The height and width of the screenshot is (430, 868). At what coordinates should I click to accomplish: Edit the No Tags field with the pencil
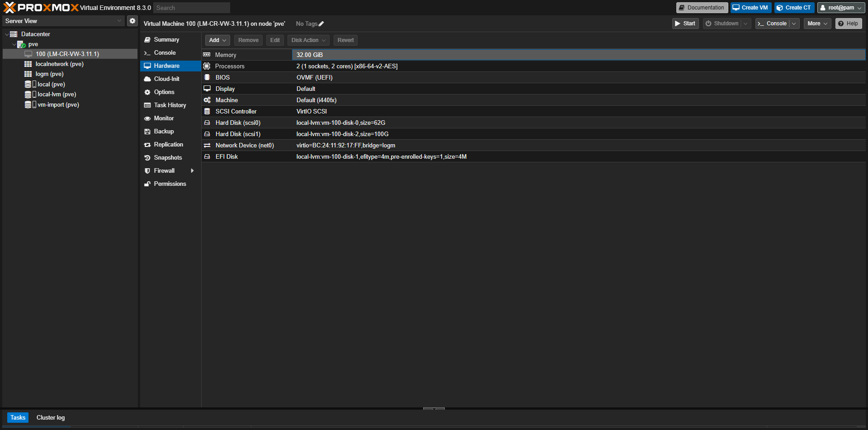[322, 24]
